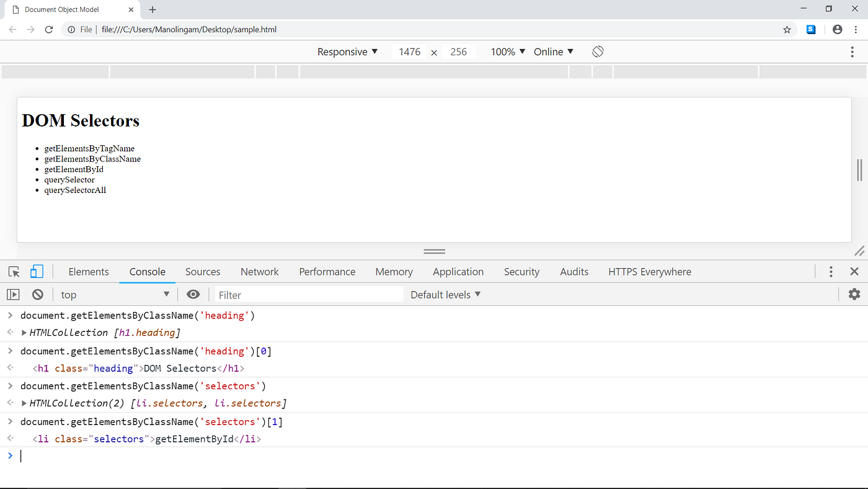Click the getElementsByTagName list item
The width and height of the screenshot is (868, 489).
click(x=89, y=148)
